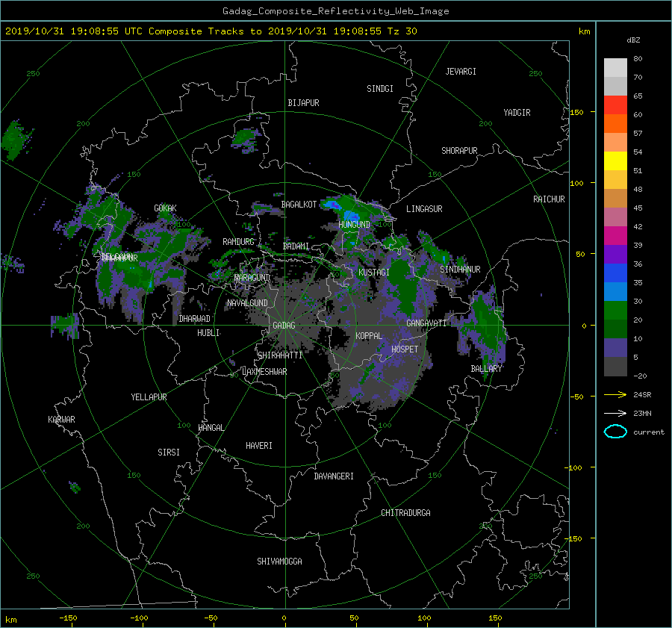Viewport: 672px width, 628px height.
Task: Click the KUSTAGI city label
Action: 374,273
